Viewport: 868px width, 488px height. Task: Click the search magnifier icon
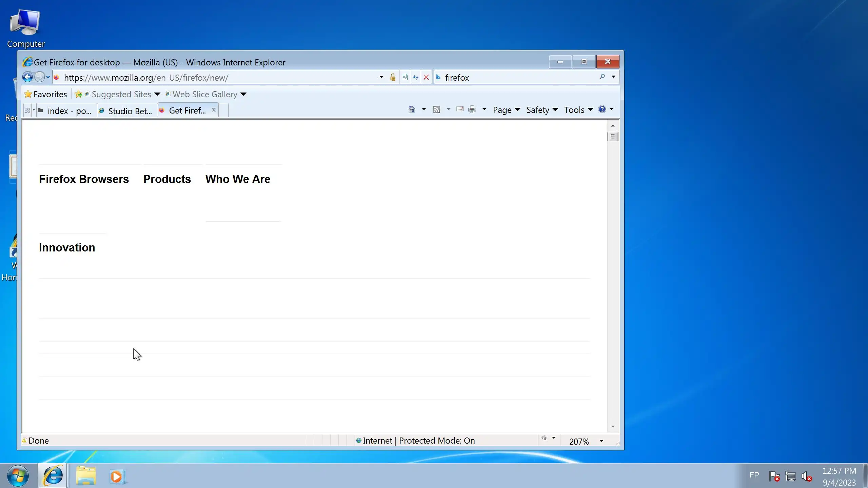point(602,77)
